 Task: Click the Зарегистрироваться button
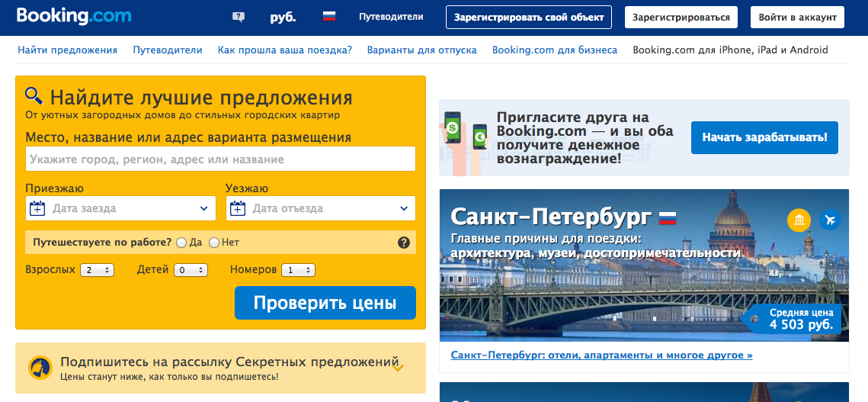click(x=681, y=18)
